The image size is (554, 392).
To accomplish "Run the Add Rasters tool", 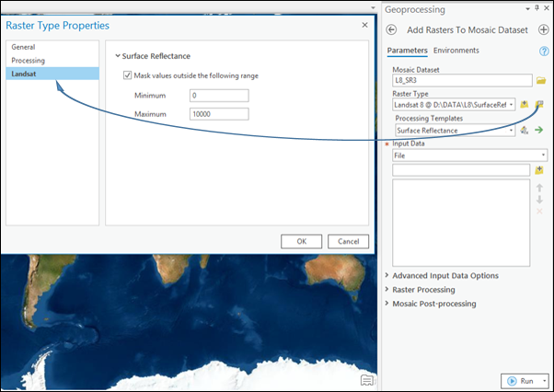I will 522,380.
